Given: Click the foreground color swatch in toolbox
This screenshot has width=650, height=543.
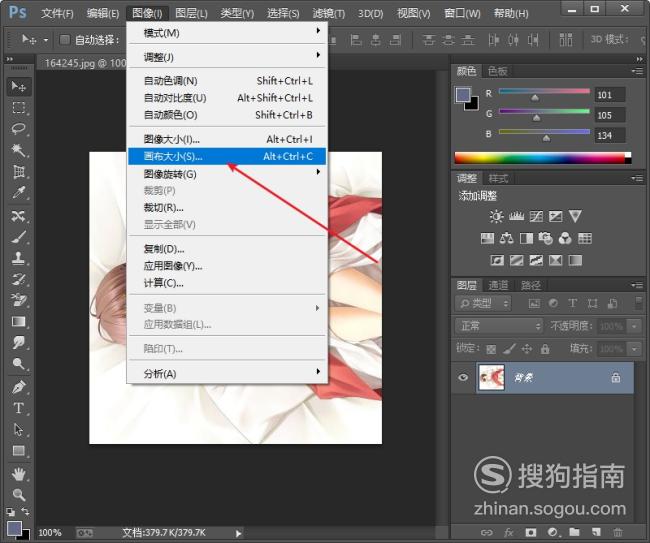Looking at the screenshot, I should [14, 528].
